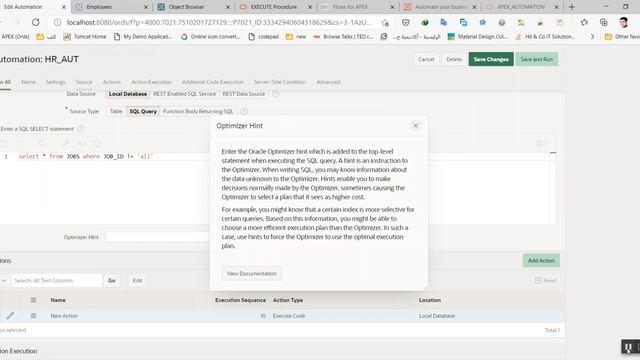Switch to the Actions section tab
The width and height of the screenshot is (640, 360).
pyautogui.click(x=111, y=82)
